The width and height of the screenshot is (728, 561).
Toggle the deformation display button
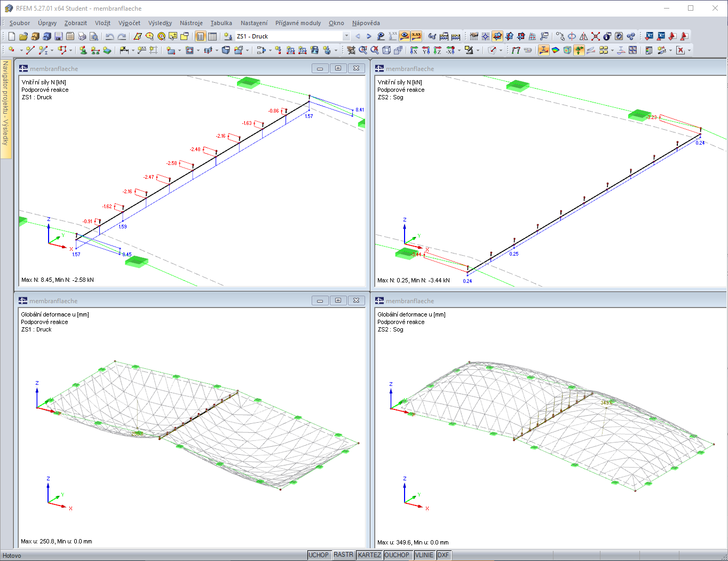pos(543,50)
